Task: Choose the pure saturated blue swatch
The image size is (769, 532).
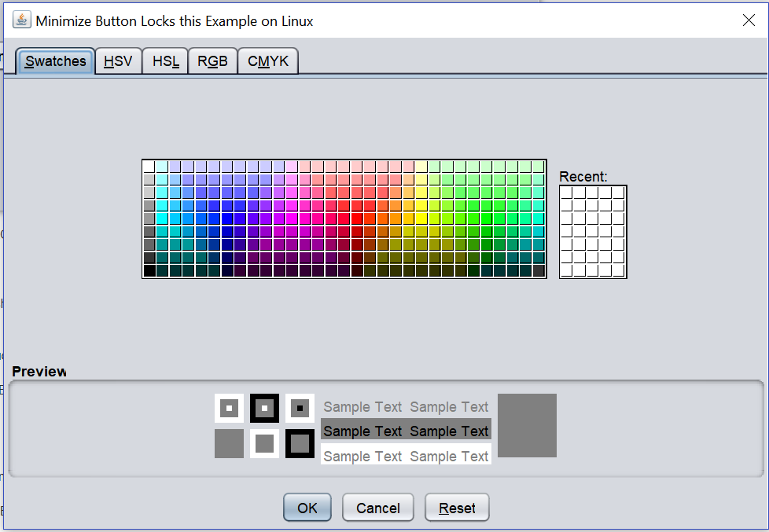Action: [x=226, y=218]
